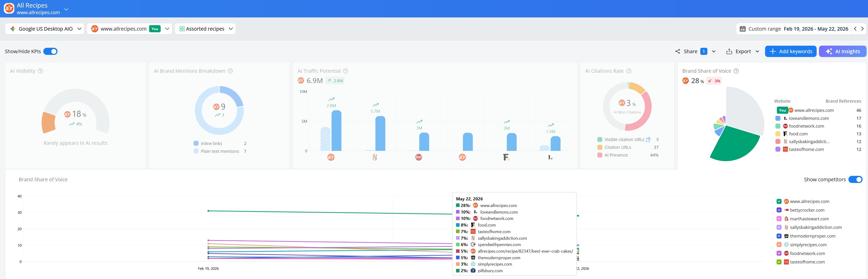Click foodnetwork.com in the Website table
This screenshot has width=868, height=279.
[806, 126]
